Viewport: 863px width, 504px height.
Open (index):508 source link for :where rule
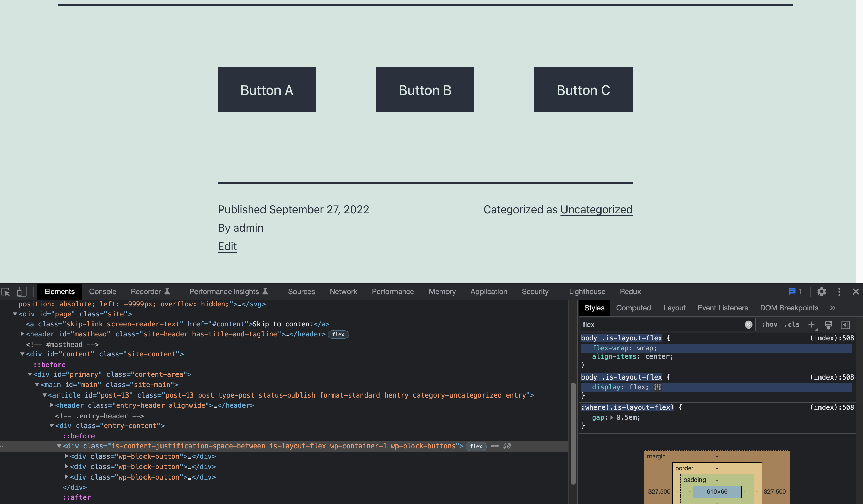point(832,407)
